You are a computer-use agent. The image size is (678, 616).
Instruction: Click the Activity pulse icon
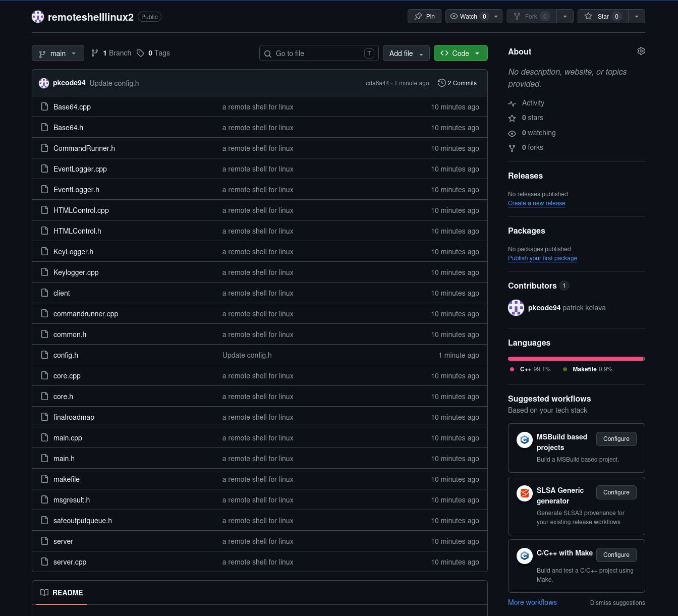(512, 103)
